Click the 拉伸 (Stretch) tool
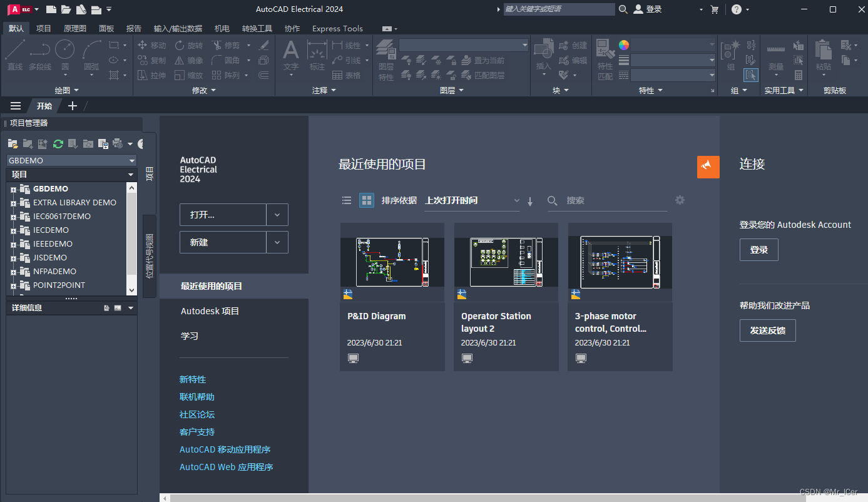Viewport: 868px width, 502px height. (x=151, y=75)
